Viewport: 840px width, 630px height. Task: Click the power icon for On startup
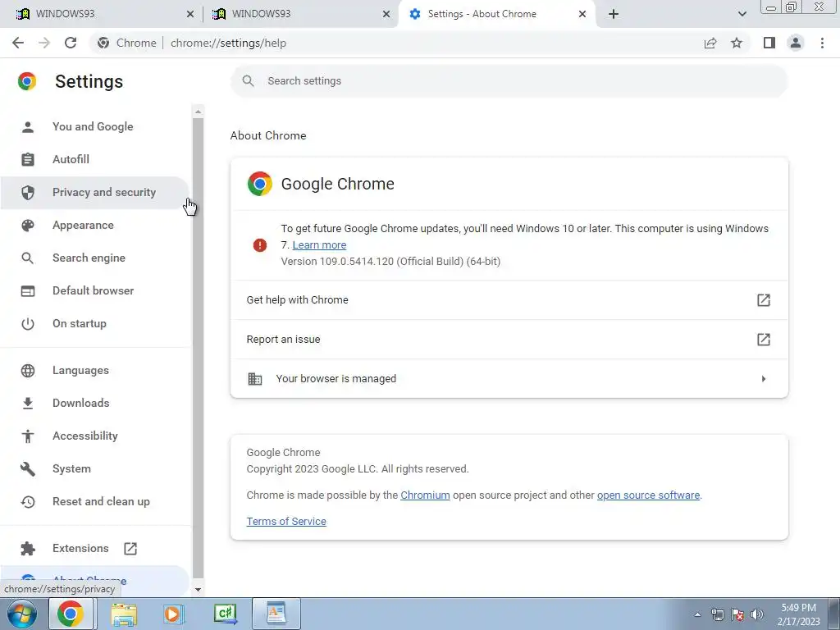tap(28, 323)
